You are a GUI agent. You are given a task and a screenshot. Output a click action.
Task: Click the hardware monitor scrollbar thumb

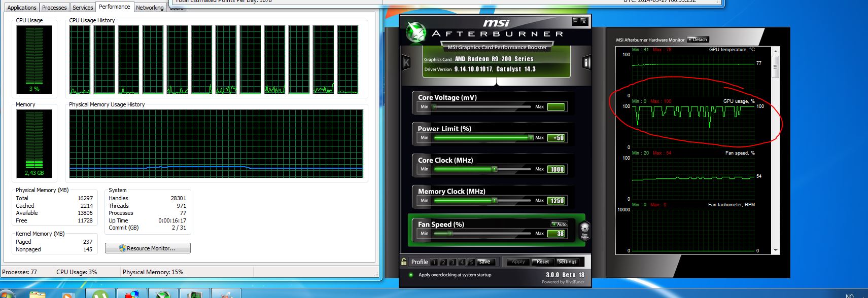(x=775, y=67)
